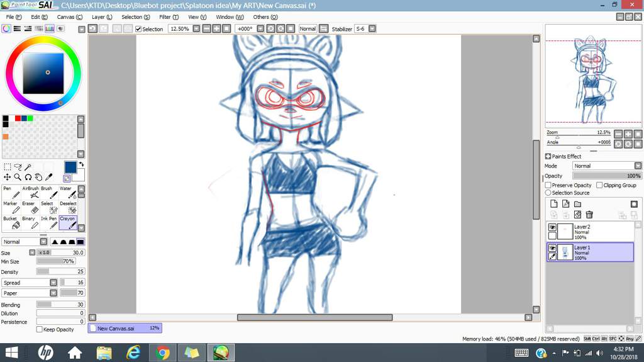Create a new linework layer
The image size is (644, 362).
click(565, 203)
